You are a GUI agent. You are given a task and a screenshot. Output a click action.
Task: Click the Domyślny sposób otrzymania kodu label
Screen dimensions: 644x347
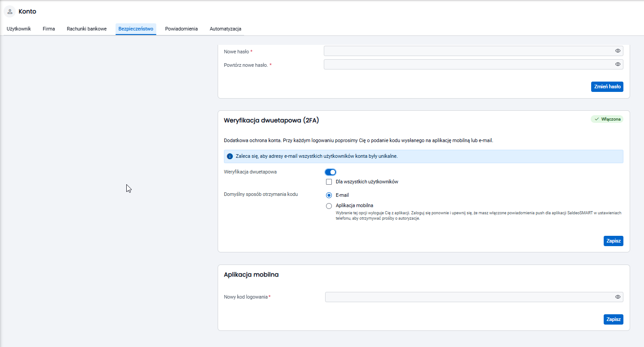261,194
